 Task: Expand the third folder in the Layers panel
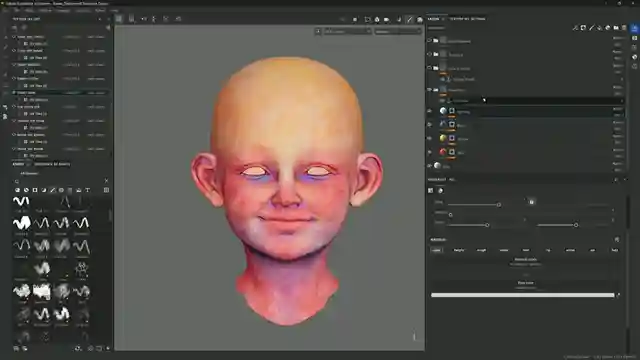pyautogui.click(x=436, y=68)
